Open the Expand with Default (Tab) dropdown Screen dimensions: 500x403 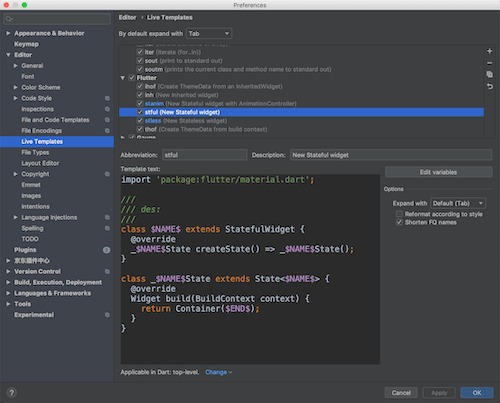tap(458, 203)
